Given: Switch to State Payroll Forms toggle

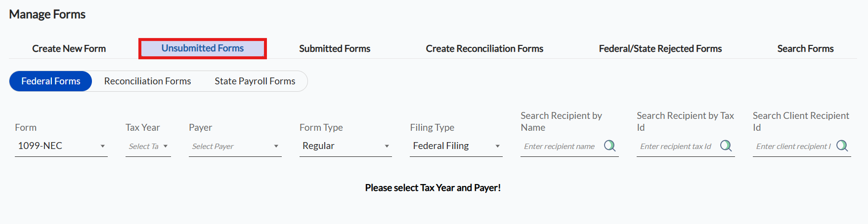Looking at the screenshot, I should tap(255, 81).
